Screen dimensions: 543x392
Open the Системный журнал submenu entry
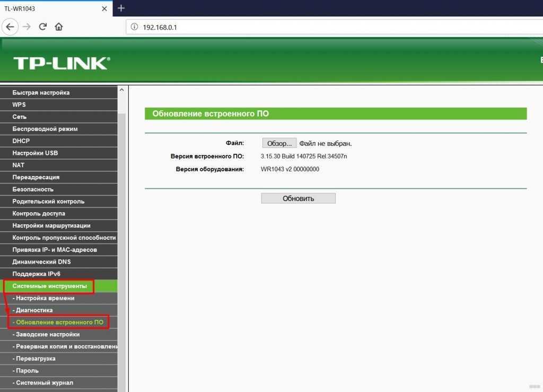pyautogui.click(x=45, y=383)
